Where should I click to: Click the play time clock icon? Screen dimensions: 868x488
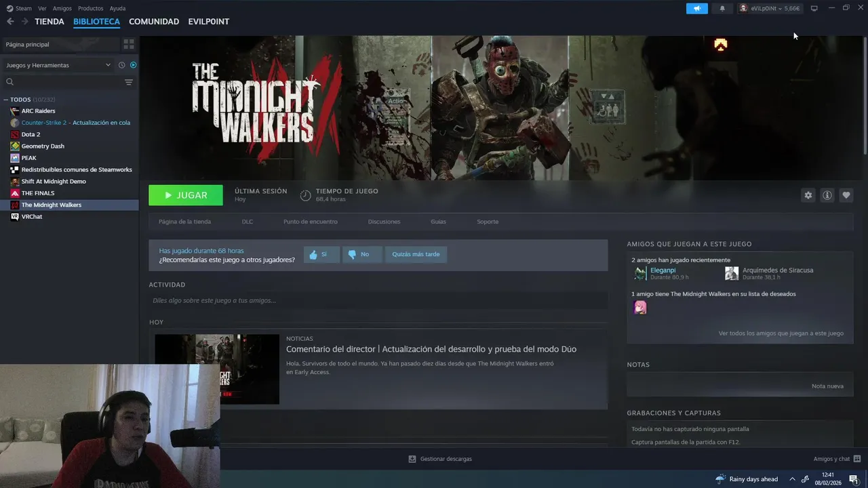pyautogui.click(x=306, y=195)
